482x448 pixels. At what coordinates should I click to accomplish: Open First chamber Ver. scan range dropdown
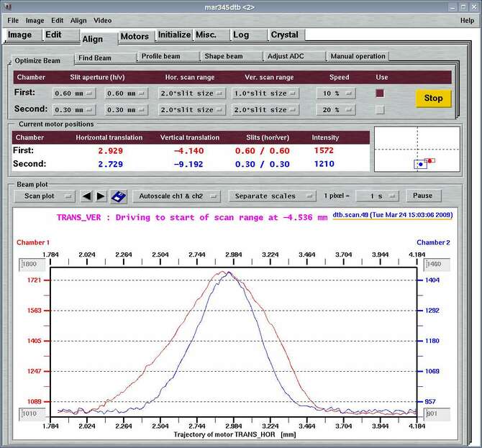pos(265,93)
